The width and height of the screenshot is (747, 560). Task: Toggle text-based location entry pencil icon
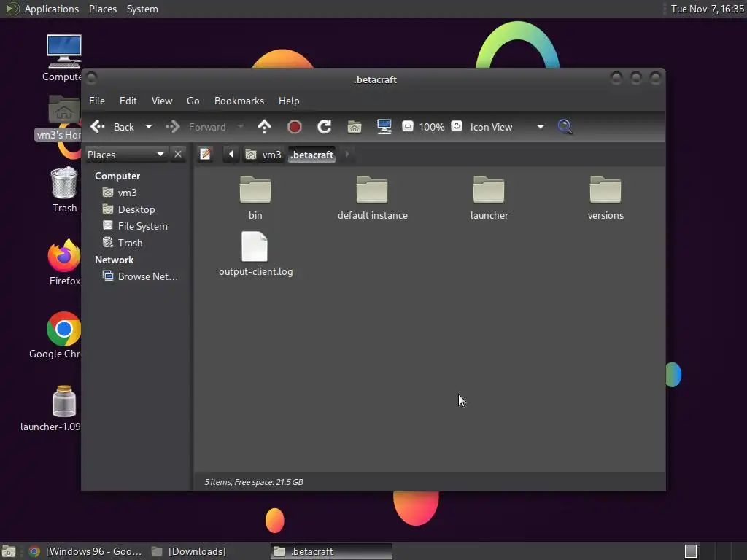(x=205, y=155)
